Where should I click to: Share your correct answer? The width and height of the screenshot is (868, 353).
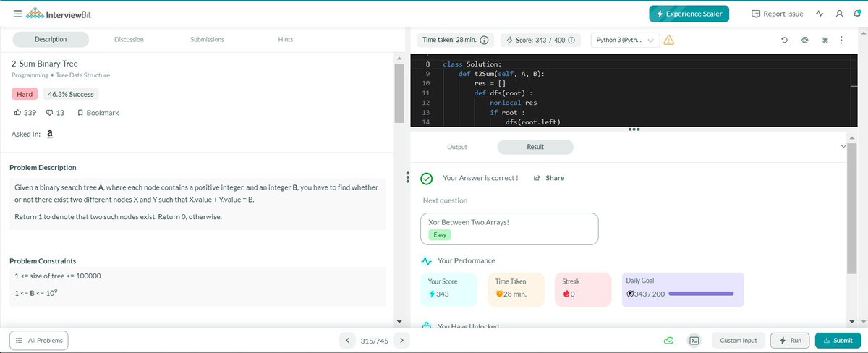[549, 178]
